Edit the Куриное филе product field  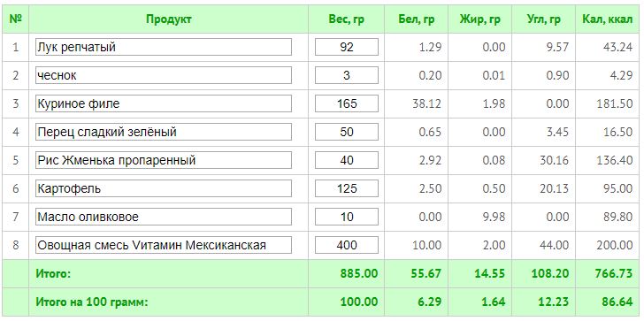[164, 103]
